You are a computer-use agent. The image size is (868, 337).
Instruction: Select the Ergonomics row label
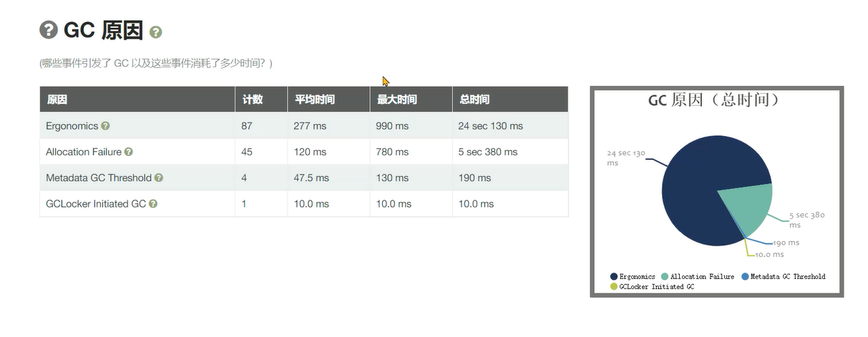72,126
